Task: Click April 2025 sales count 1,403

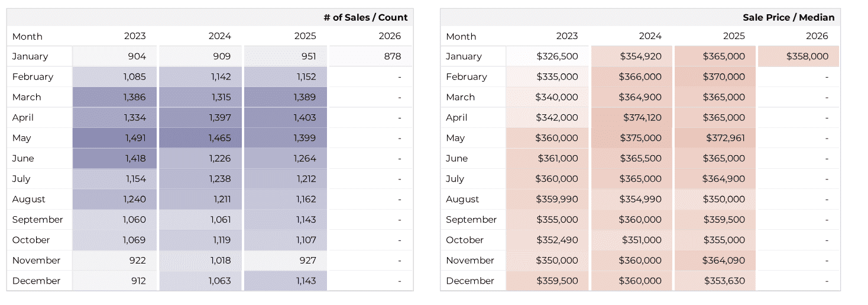Action: 305,118
